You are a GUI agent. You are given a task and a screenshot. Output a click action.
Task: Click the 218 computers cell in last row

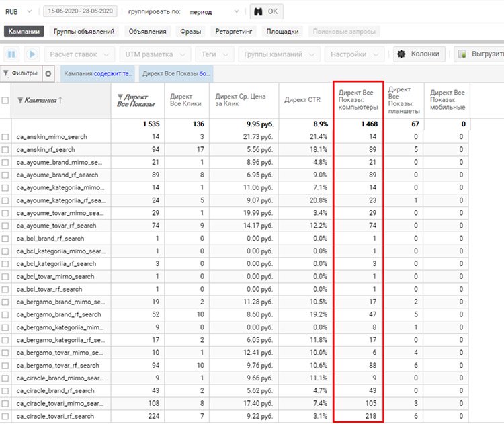[x=370, y=417]
